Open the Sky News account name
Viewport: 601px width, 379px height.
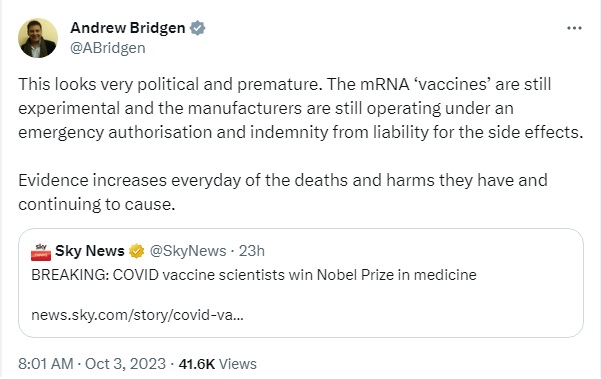(90, 251)
